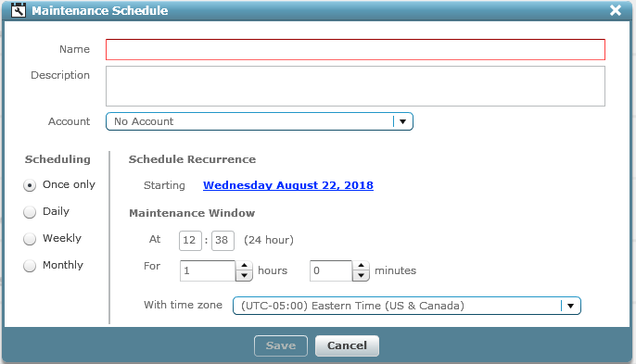This screenshot has height=364, width=636.
Task: Click the No Account combo box
Action: (x=260, y=121)
